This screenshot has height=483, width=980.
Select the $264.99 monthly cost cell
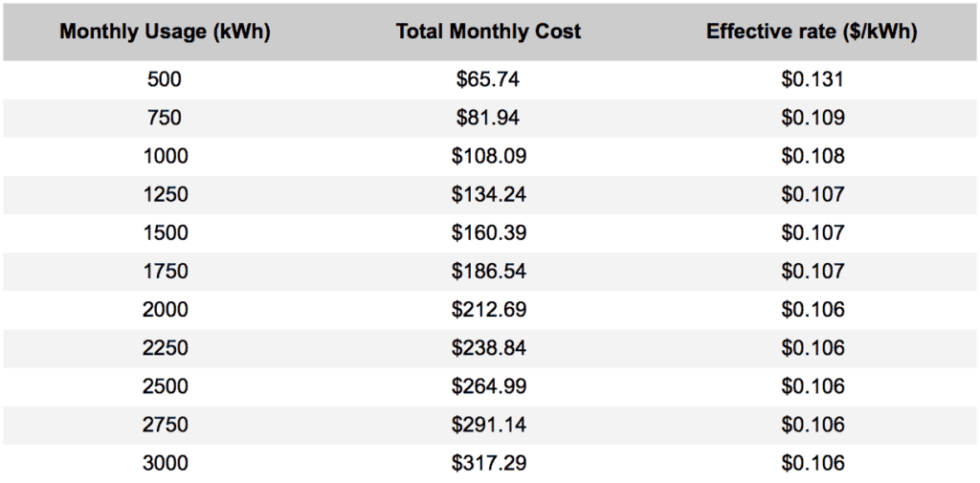click(488, 386)
